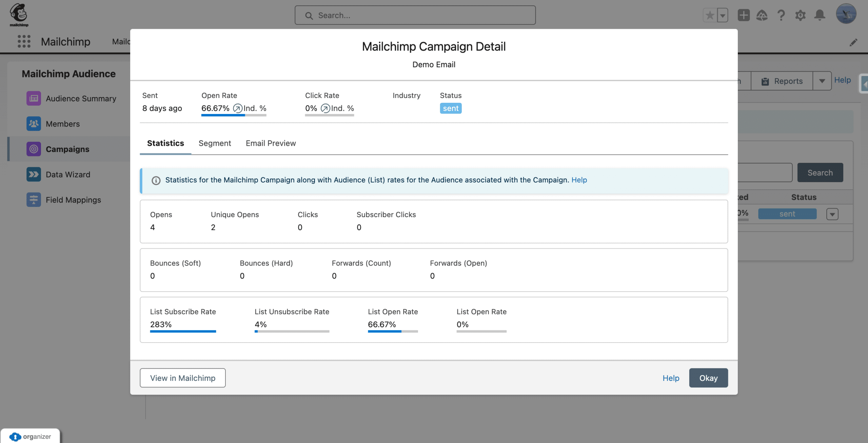The width and height of the screenshot is (868, 443).
Task: Switch to the Email Preview tab
Action: (271, 143)
